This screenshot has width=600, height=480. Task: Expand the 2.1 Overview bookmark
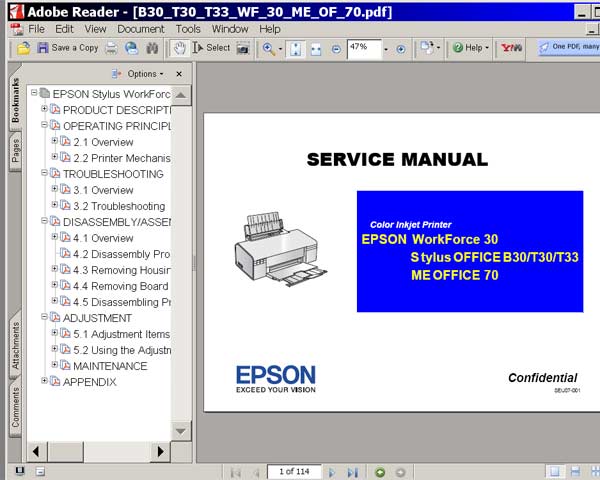click(x=55, y=141)
